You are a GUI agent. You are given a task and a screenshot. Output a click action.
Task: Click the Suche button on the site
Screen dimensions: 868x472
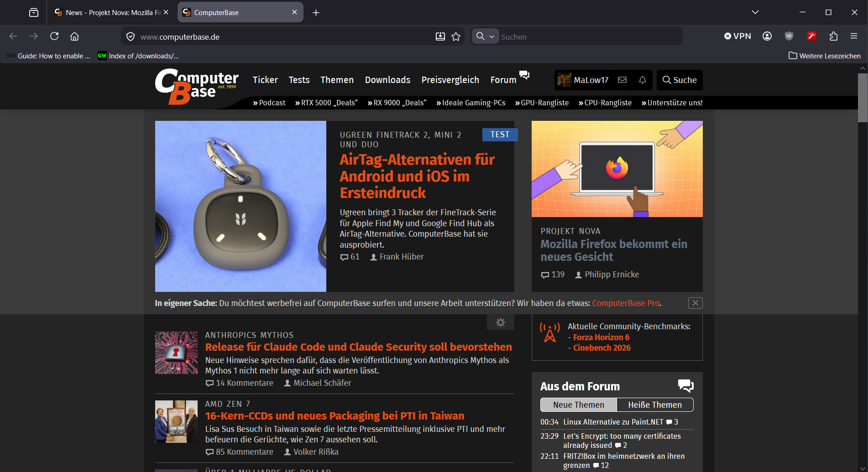[x=680, y=80]
